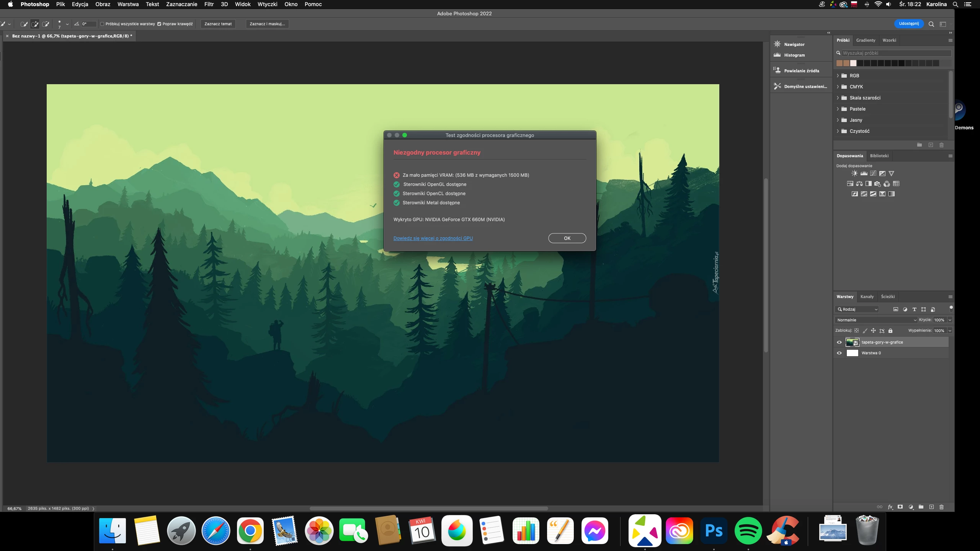This screenshot has height=551, width=980.
Task: Hide the tapeta-gory-w-grafice layer
Action: tap(840, 342)
